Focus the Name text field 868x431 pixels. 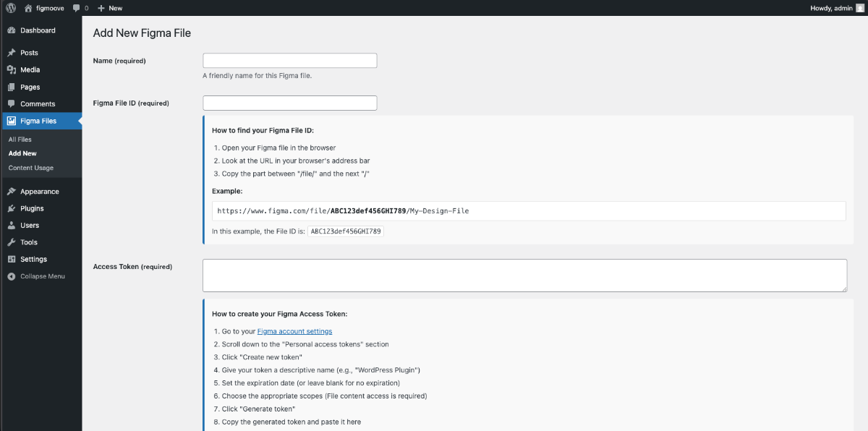[289, 61]
